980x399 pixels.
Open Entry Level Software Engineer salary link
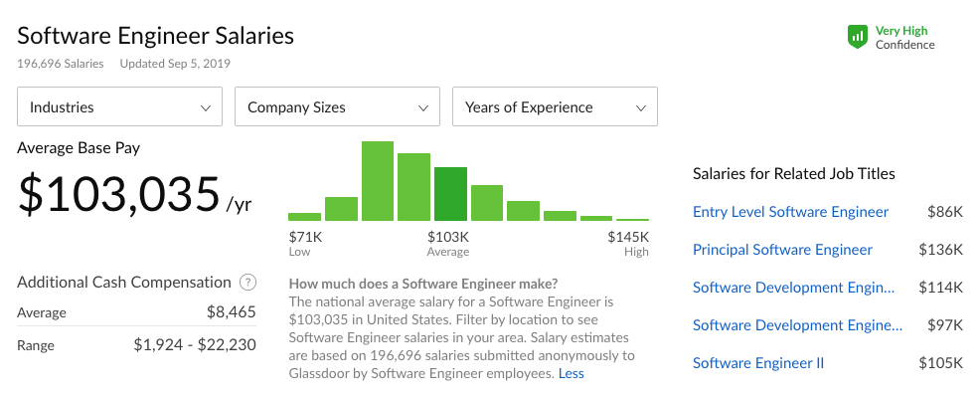click(x=790, y=212)
